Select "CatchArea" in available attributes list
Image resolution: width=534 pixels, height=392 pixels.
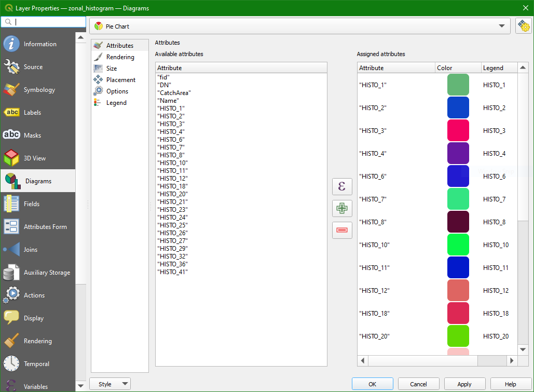[x=175, y=93]
